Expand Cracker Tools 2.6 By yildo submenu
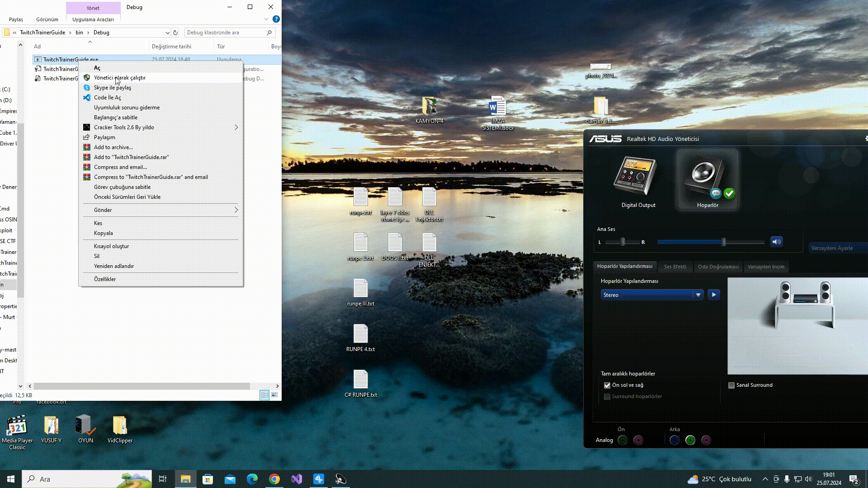This screenshot has height=488, width=868. click(160, 127)
